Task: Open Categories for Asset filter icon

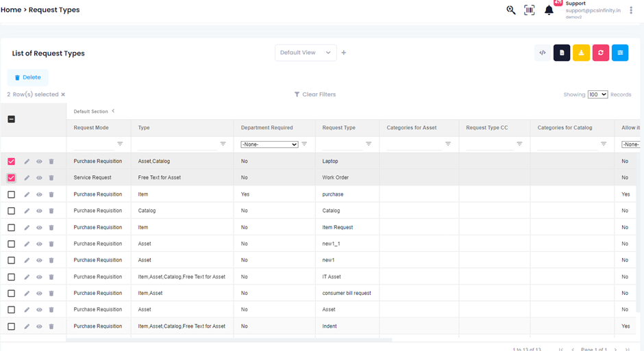Action: 448,144
